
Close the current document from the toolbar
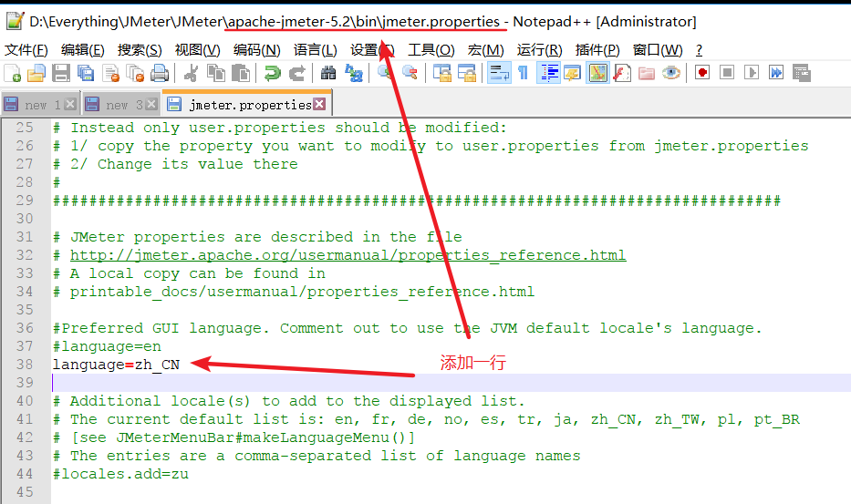[x=110, y=73]
